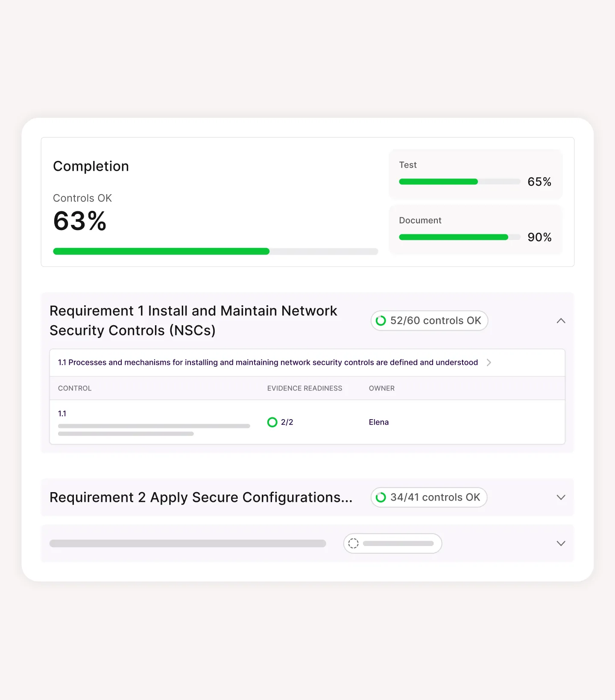Image resolution: width=615 pixels, height=700 pixels.
Task: Toggle the 34/41 controls OK status badge
Action: tap(428, 497)
